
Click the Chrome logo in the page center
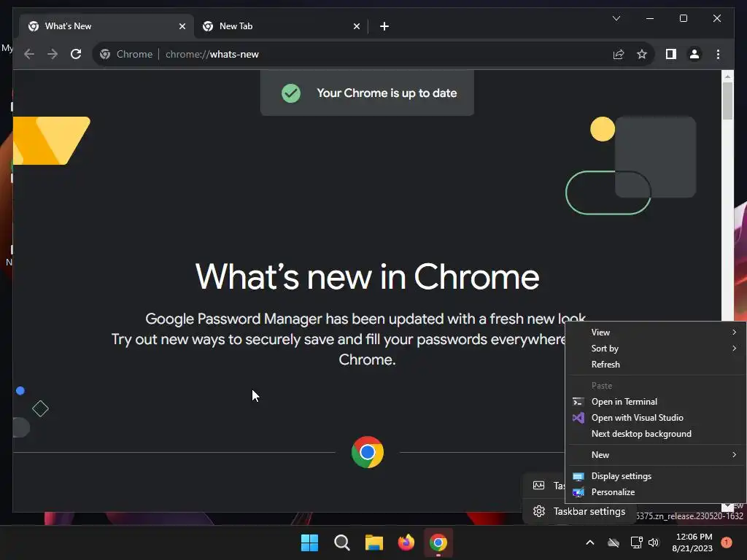[x=368, y=452]
